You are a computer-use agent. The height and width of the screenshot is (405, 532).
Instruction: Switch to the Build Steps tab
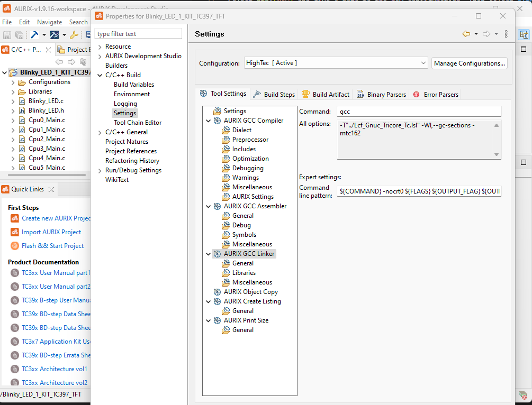pyautogui.click(x=274, y=95)
